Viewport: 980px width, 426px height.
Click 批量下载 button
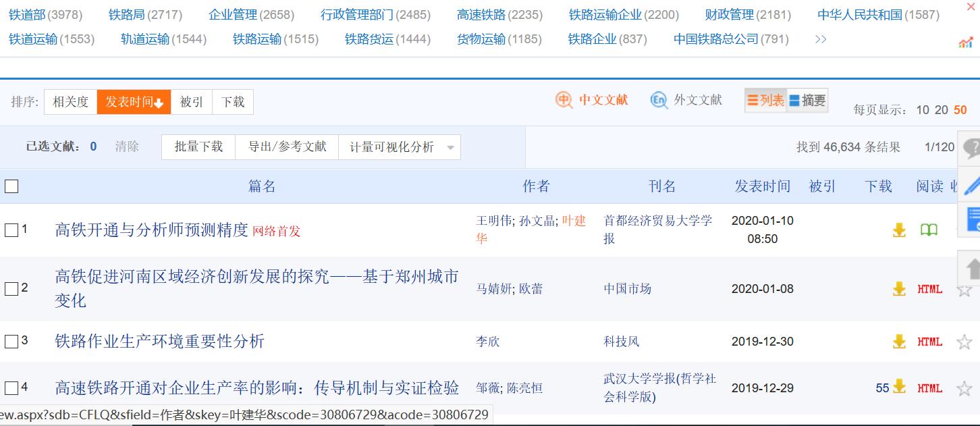pos(198,147)
